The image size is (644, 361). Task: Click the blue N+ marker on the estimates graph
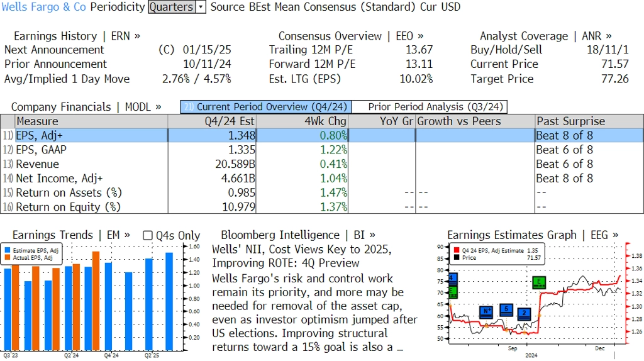coord(486,312)
